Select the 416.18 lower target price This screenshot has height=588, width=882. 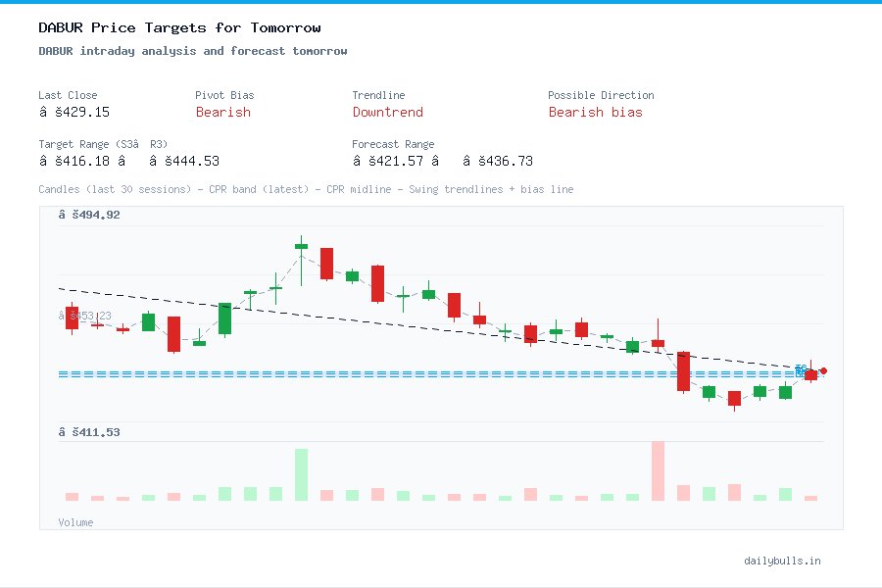click(74, 161)
